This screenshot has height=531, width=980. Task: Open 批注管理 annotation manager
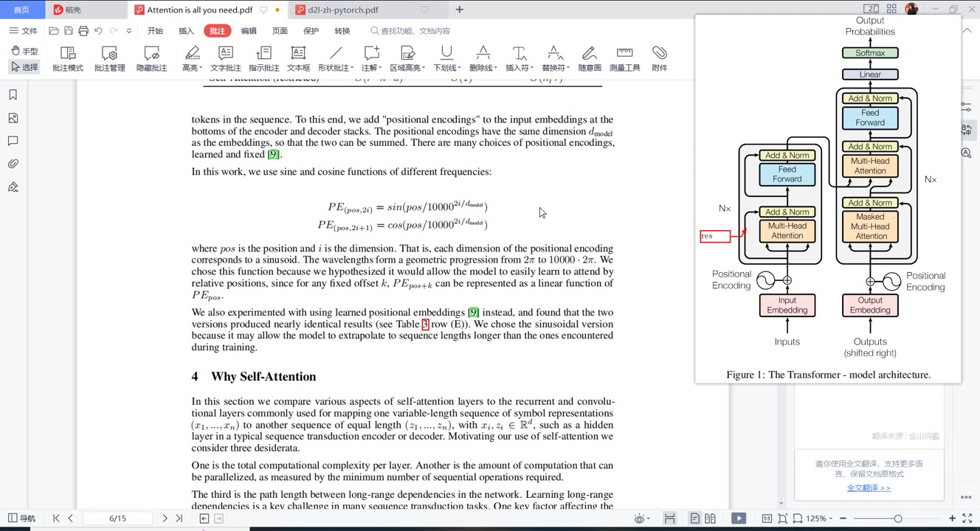point(110,59)
